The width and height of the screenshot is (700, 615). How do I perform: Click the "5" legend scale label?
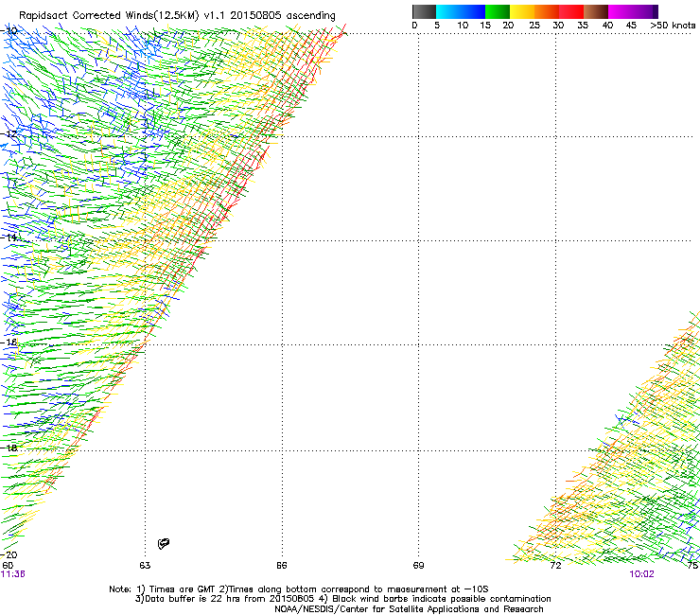(x=437, y=26)
